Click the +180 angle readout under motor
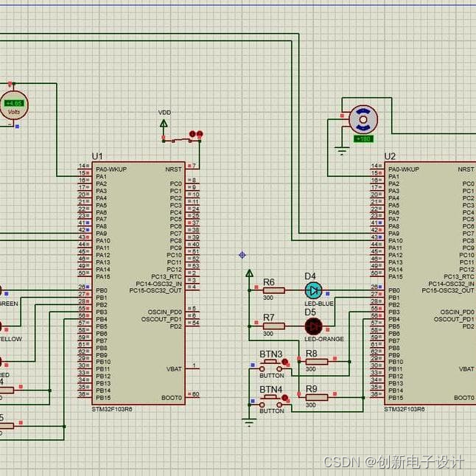This screenshot has height=476, width=476. coord(363,139)
